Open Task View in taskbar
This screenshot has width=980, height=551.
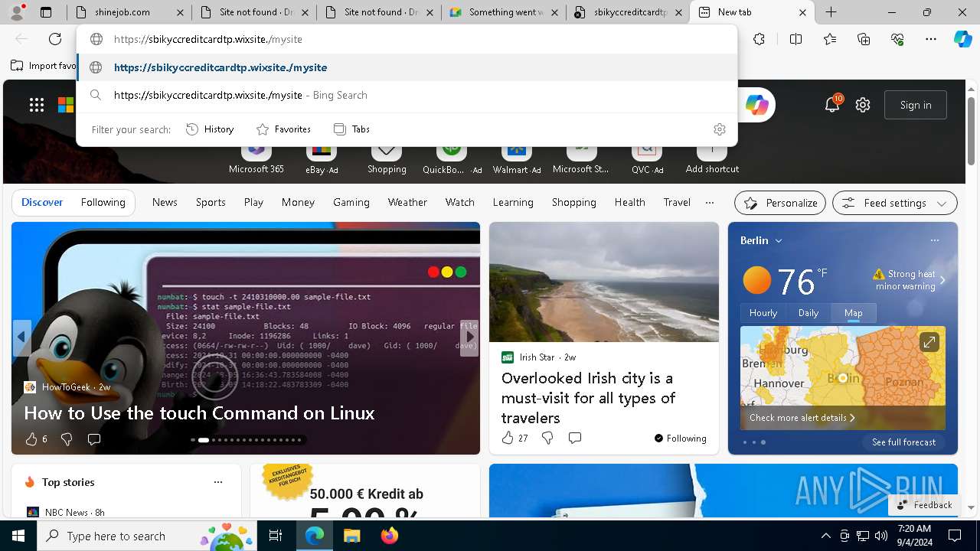[x=276, y=536]
